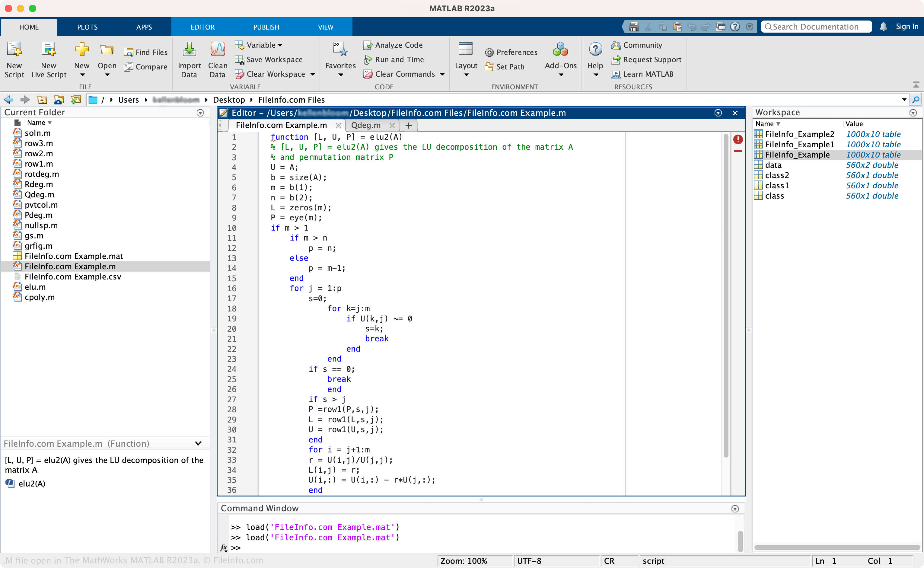Toggle Favorites dropdown panel
The width and height of the screenshot is (924, 568).
[x=339, y=75]
